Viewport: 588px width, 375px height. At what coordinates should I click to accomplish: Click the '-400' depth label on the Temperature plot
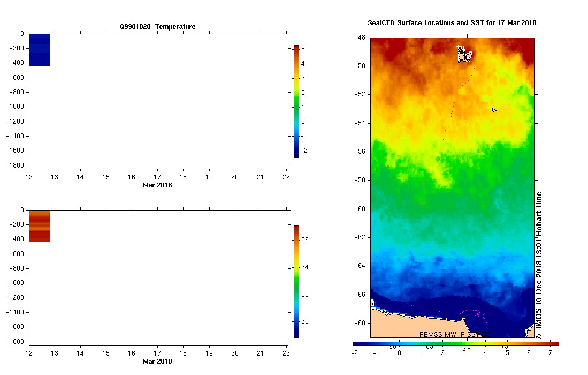pos(17,63)
